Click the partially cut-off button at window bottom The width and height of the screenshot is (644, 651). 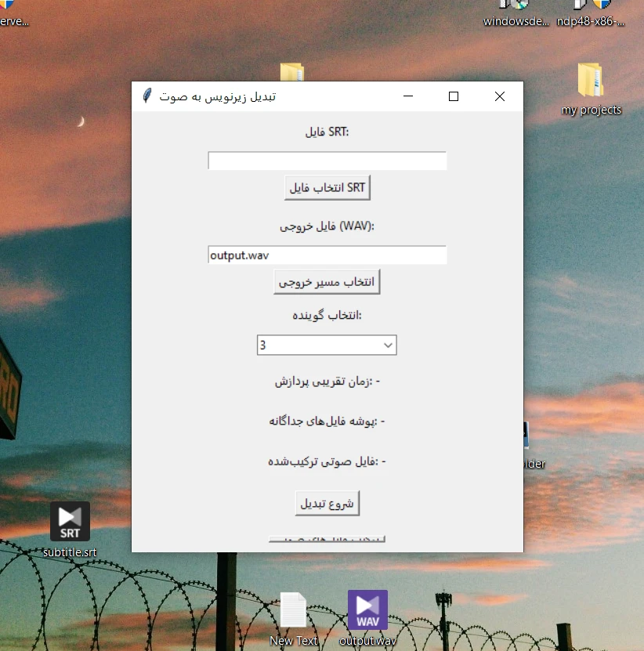[x=327, y=539]
